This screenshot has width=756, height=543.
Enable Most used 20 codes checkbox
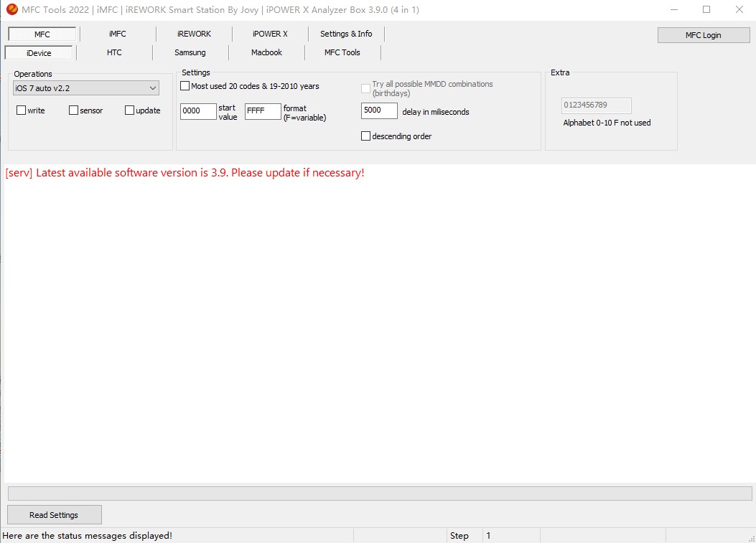(x=185, y=86)
